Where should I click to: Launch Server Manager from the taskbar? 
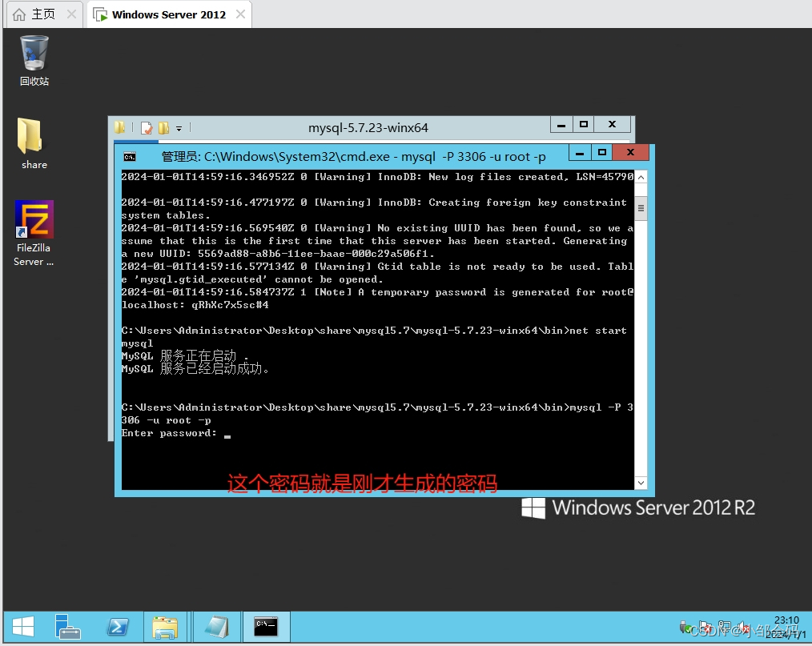point(67,627)
